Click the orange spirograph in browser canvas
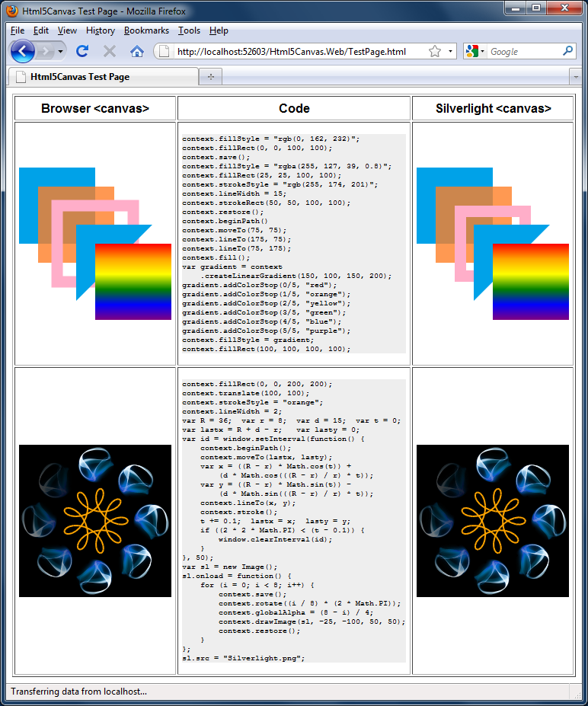This screenshot has width=588, height=706. (95, 522)
